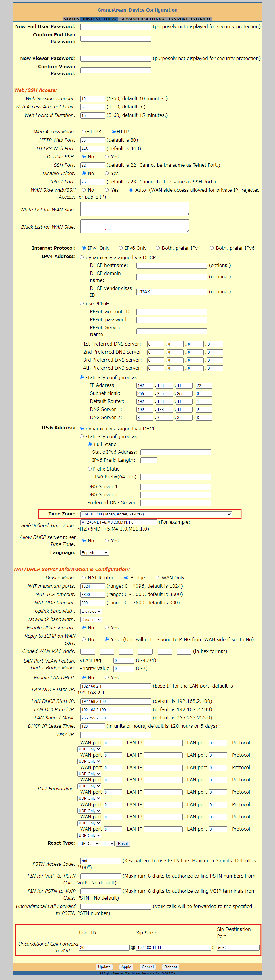Set Allow DHCP server Time Zone to Yes

(106, 541)
